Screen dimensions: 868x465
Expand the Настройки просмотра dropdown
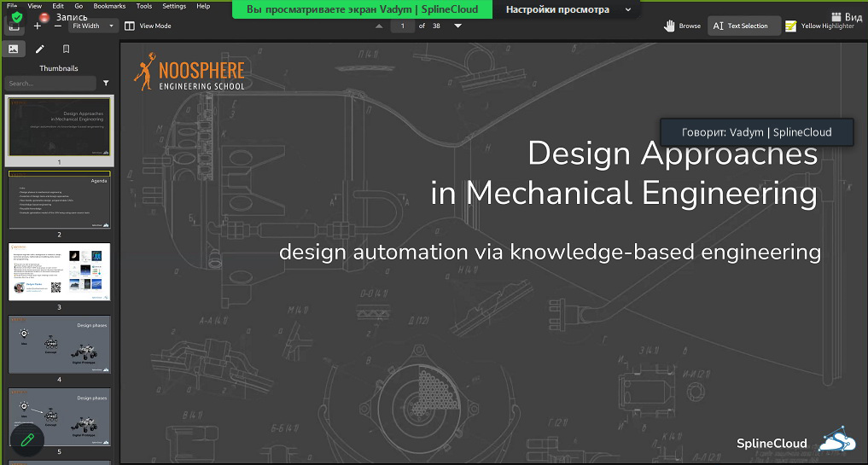[x=568, y=9]
